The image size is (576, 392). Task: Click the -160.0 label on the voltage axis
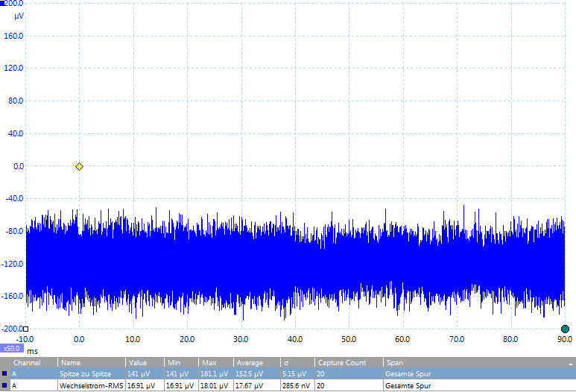[12, 296]
